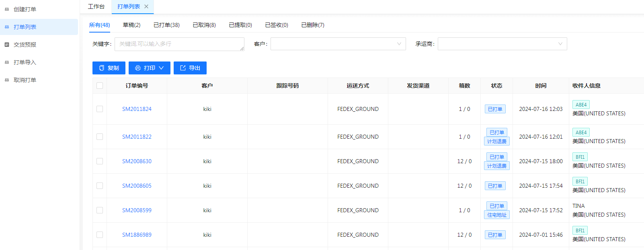Click 住宅地址 tag on order SM2008599

497,215
